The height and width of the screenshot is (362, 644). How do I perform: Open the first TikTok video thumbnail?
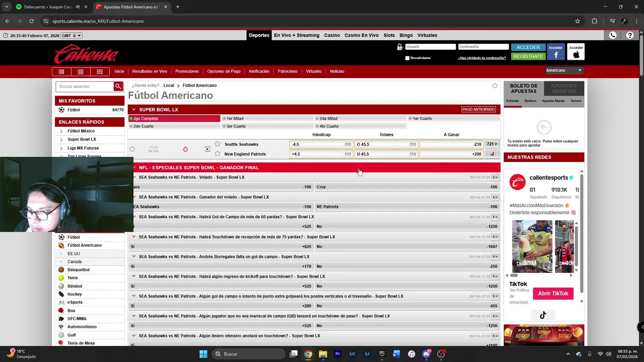(532, 246)
